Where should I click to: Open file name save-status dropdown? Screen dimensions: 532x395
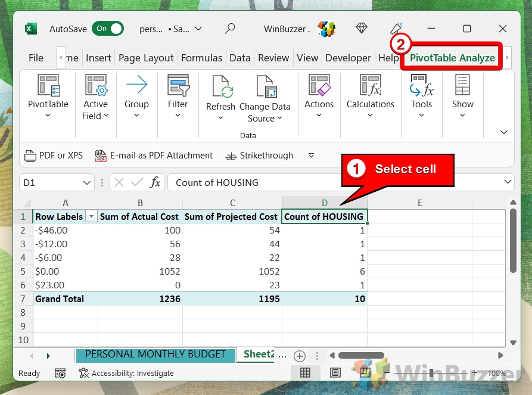click(198, 29)
